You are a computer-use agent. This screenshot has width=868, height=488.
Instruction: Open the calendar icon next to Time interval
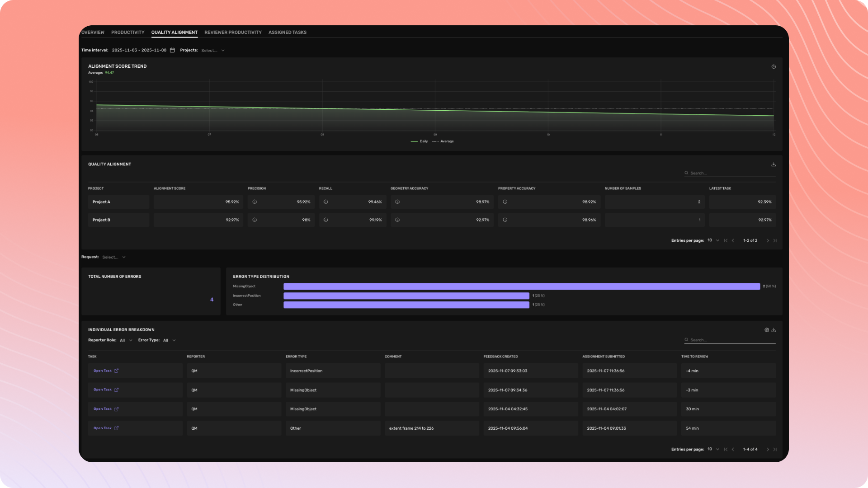[172, 51]
